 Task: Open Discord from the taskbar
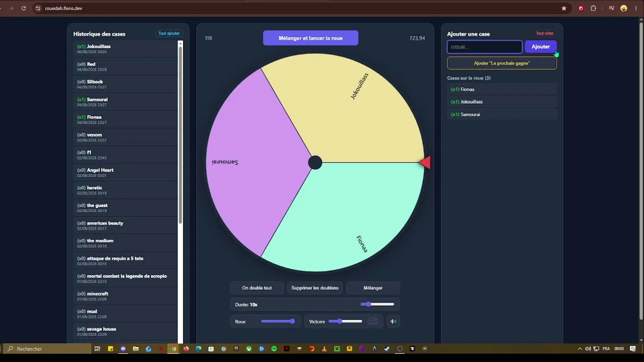[x=123, y=348]
